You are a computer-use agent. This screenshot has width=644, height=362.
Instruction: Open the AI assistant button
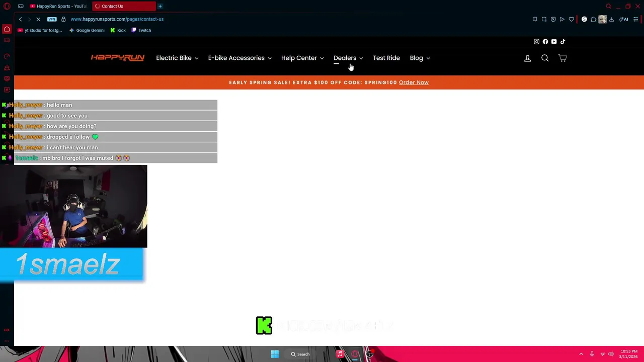[624, 19]
